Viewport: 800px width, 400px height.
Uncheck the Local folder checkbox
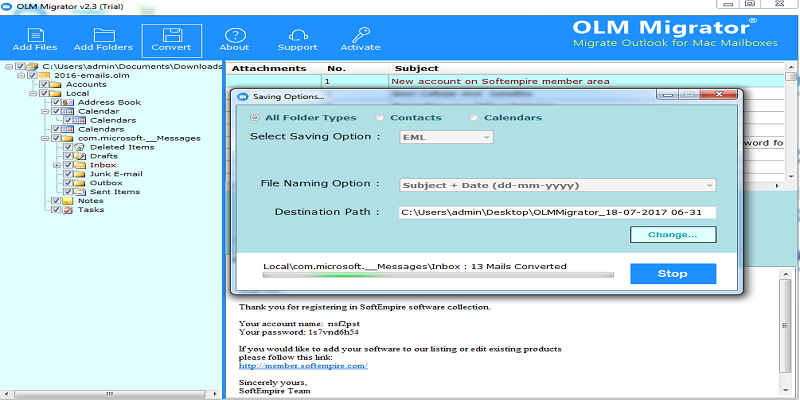pos(44,93)
